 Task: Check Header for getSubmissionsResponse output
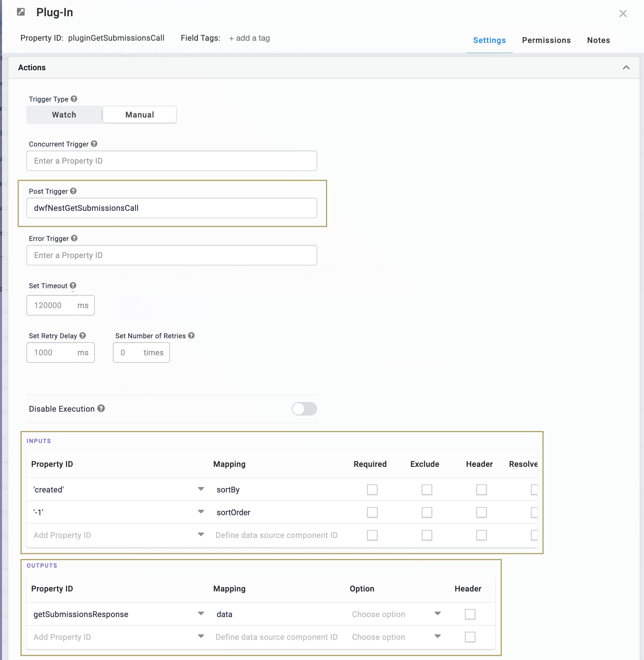tap(470, 614)
